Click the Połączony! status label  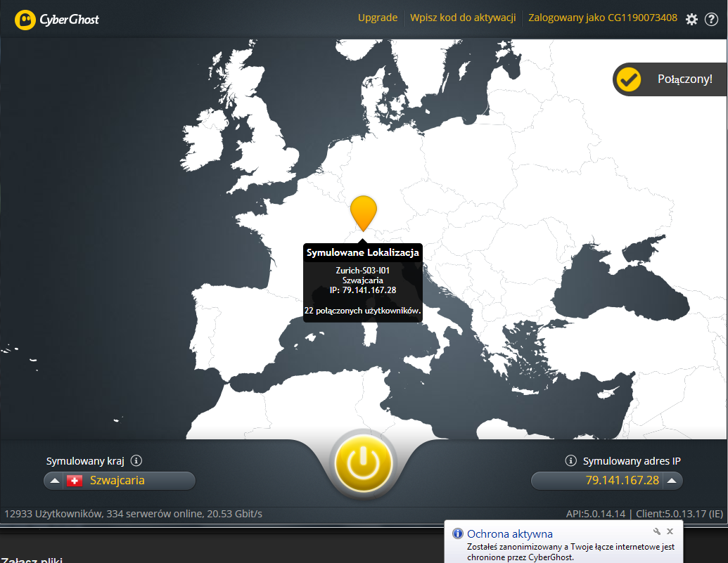(x=685, y=79)
